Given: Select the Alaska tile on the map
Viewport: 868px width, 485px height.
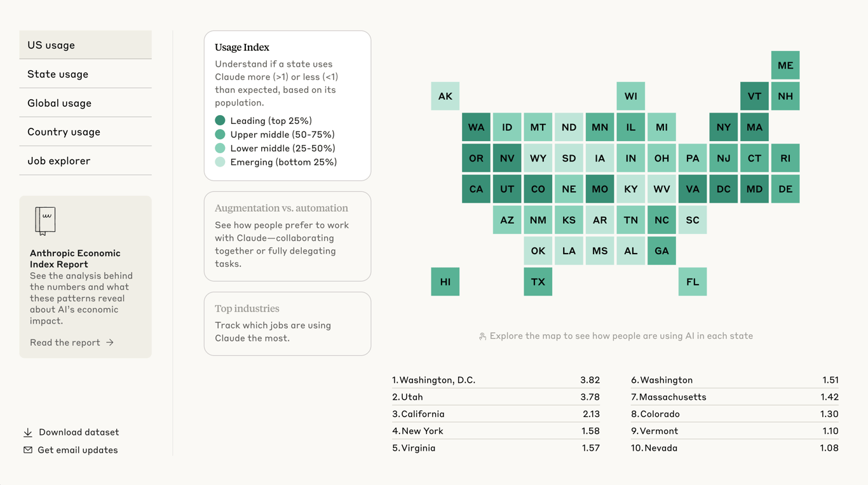Looking at the screenshot, I should point(445,96).
